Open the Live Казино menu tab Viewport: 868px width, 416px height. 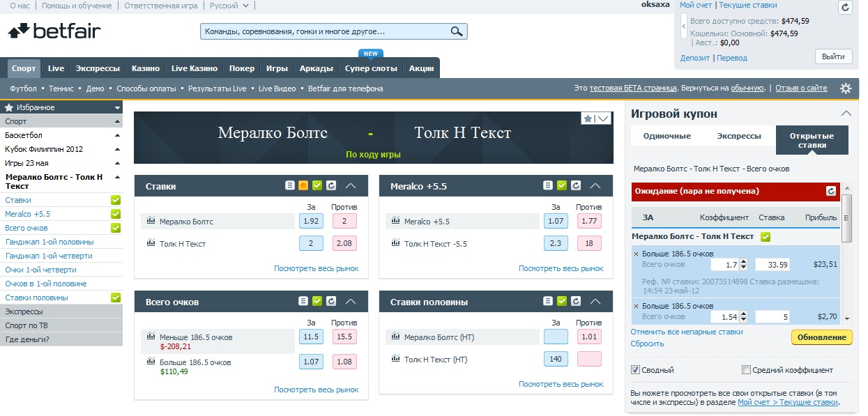(x=195, y=68)
